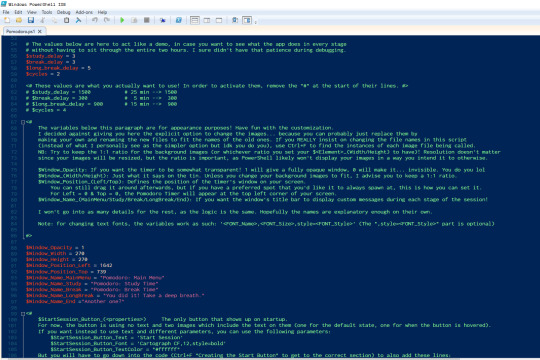Image resolution: width=540 pixels, height=360 pixels.
Task: Click the $break_delay = 3 line
Action: 50,62
